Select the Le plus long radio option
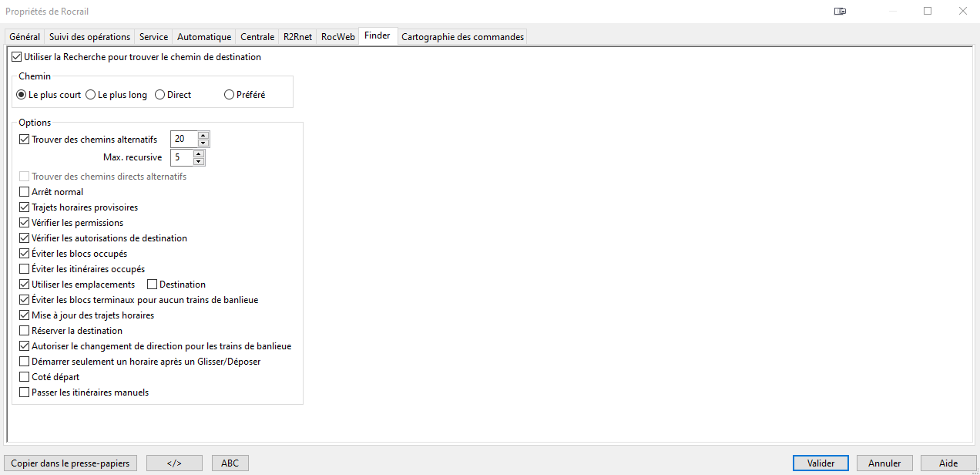980x475 pixels. [x=91, y=95]
